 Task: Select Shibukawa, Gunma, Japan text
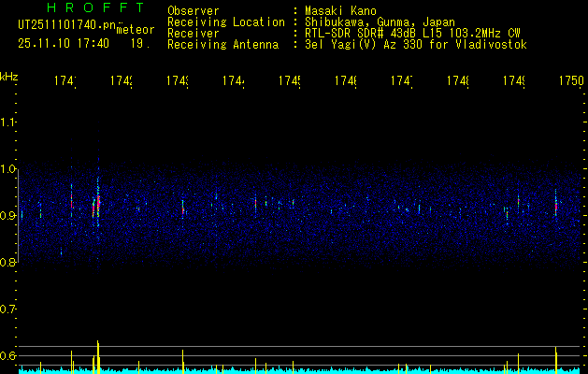tap(380, 22)
